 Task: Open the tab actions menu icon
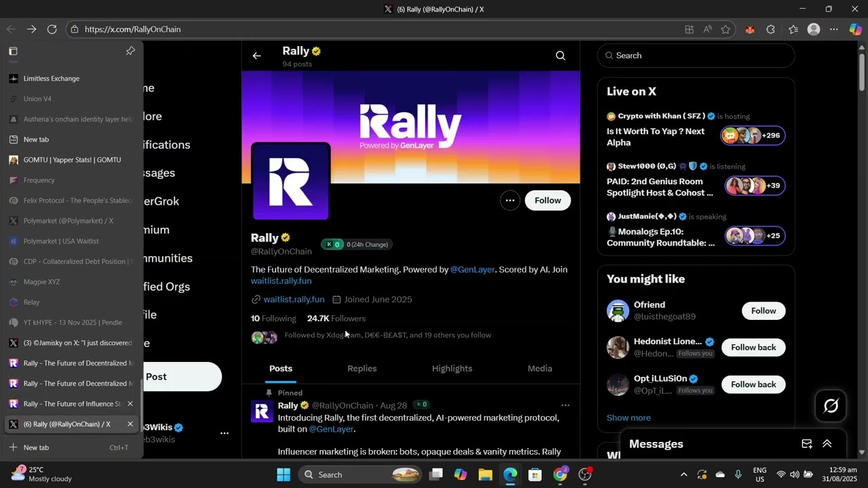coord(13,51)
